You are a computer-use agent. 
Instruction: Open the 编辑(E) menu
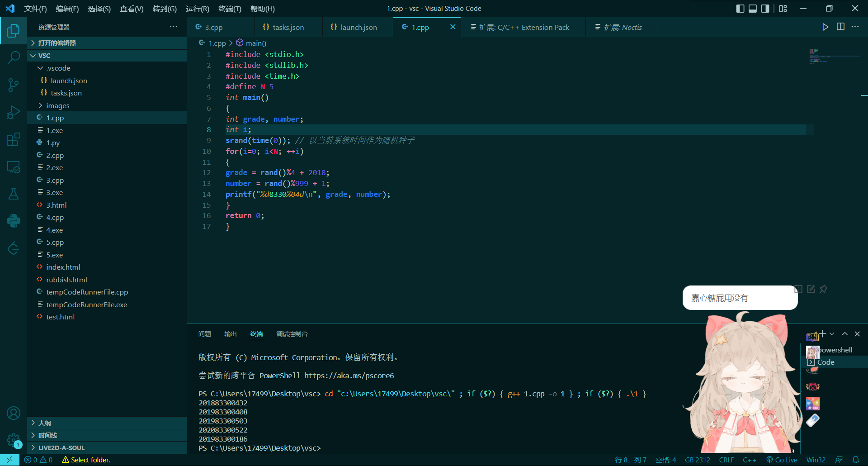67,9
